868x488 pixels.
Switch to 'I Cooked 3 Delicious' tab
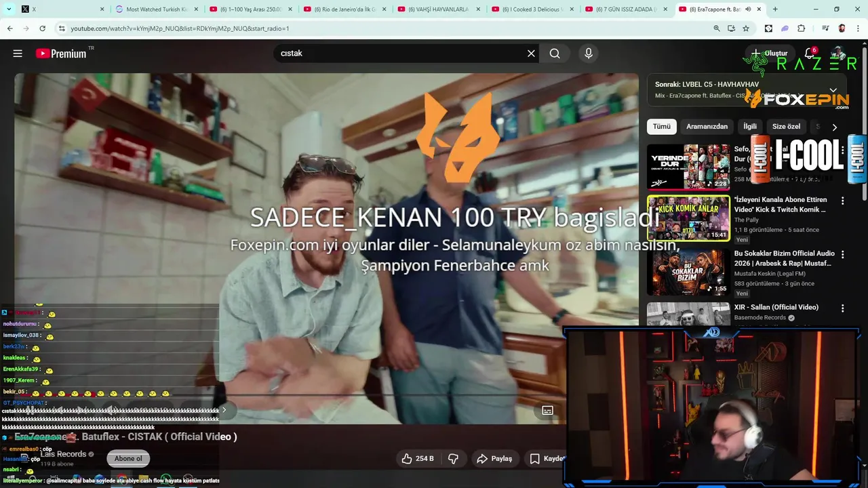click(x=531, y=9)
